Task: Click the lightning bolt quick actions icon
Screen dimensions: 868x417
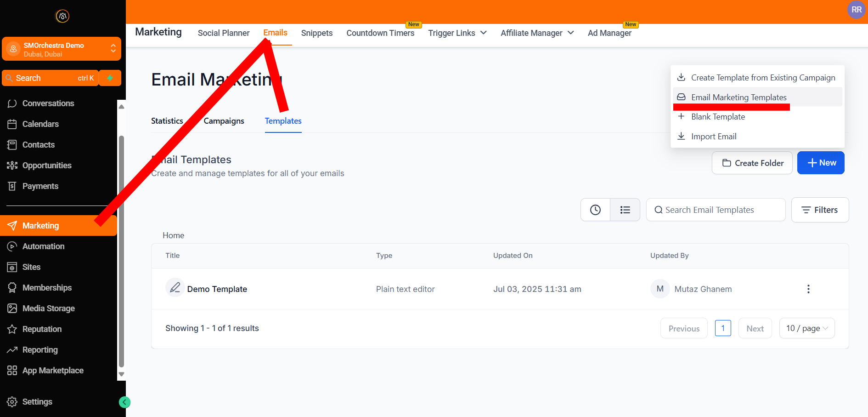Action: click(x=110, y=78)
